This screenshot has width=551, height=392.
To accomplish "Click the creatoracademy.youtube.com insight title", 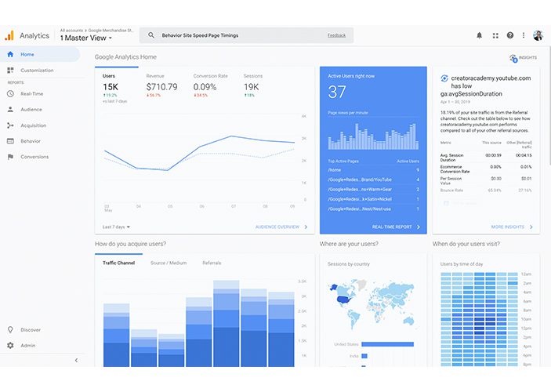I will click(x=485, y=86).
